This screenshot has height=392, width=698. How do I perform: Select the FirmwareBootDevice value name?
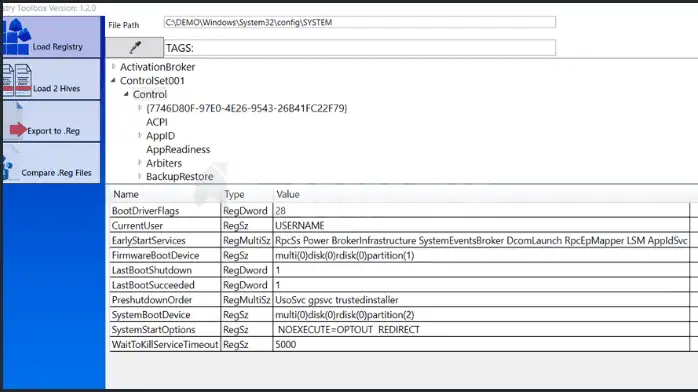[x=155, y=255]
